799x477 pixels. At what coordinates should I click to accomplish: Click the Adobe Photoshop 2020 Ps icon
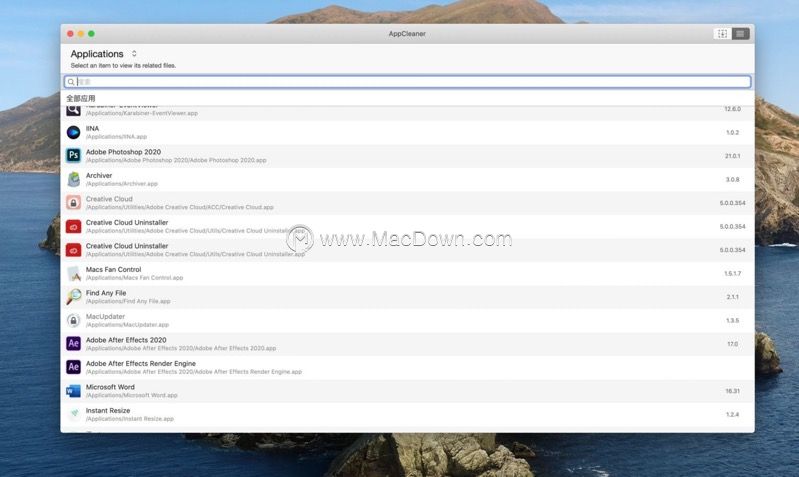click(73, 155)
